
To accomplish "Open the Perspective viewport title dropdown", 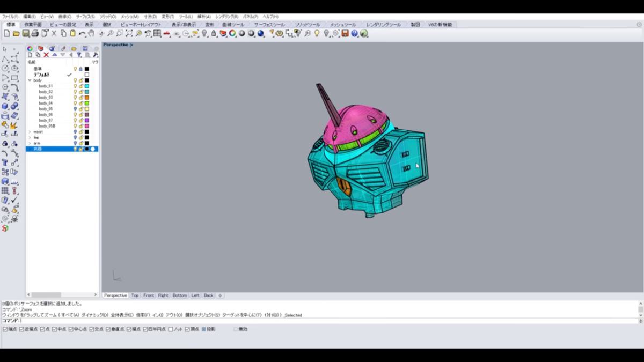I will [x=132, y=45].
